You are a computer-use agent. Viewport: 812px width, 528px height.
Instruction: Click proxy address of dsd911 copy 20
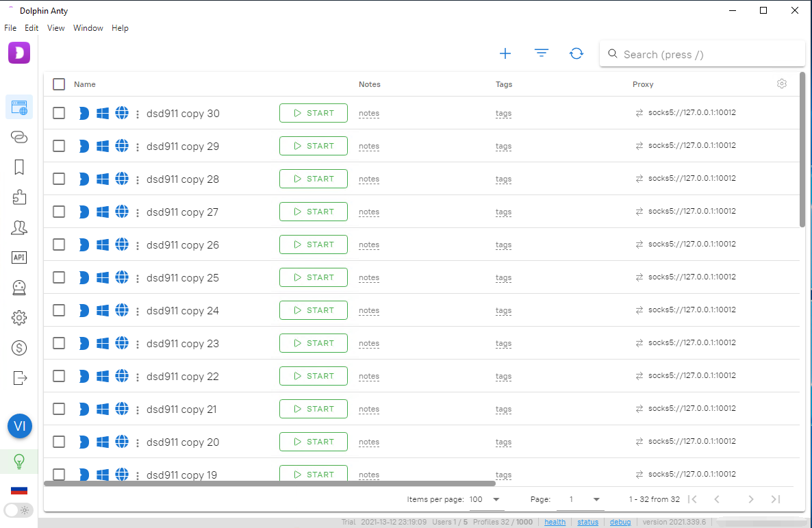coord(692,442)
